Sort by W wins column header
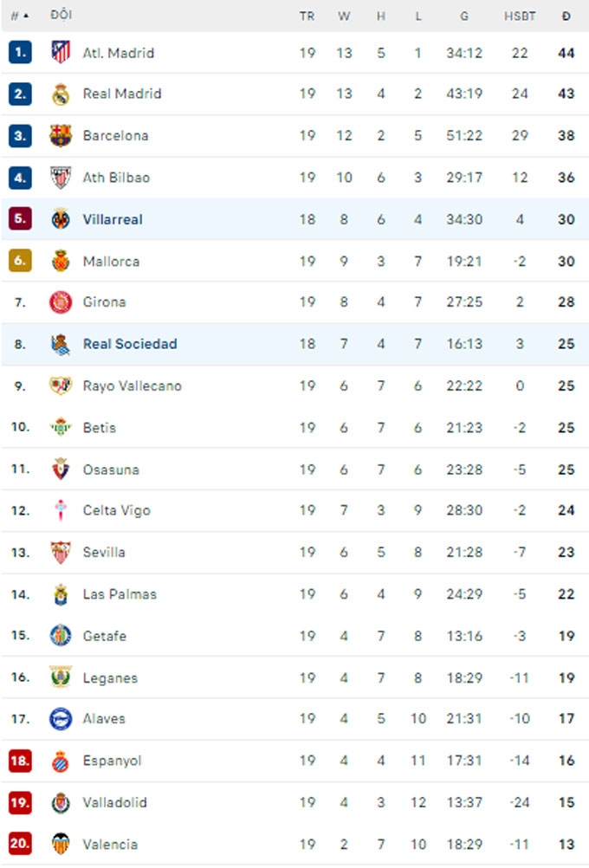 click(344, 16)
